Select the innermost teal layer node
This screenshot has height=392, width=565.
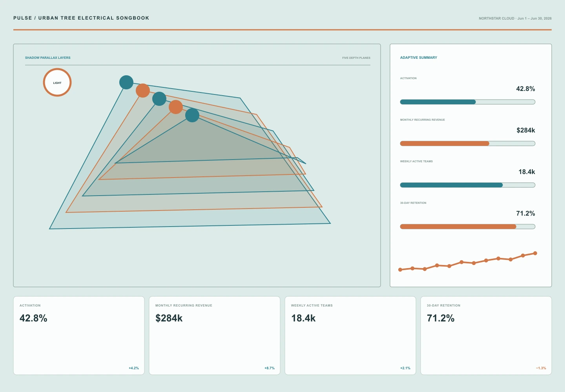pos(192,115)
